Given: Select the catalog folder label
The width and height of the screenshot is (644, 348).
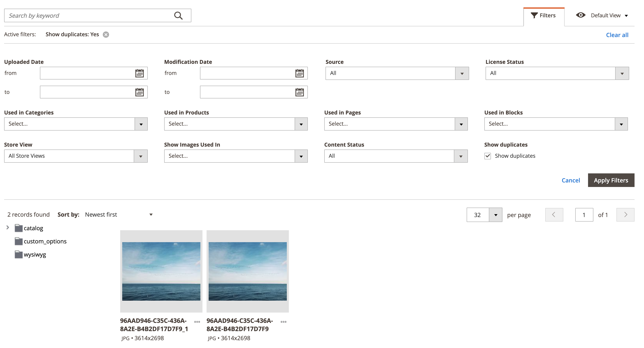Looking at the screenshot, I should click(x=34, y=228).
